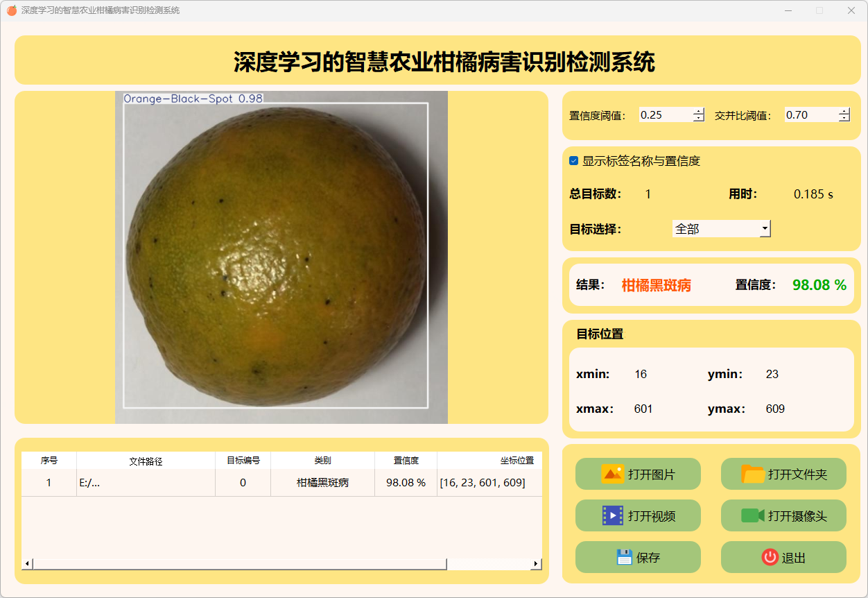Click the 文件路径 column header

pyautogui.click(x=146, y=461)
